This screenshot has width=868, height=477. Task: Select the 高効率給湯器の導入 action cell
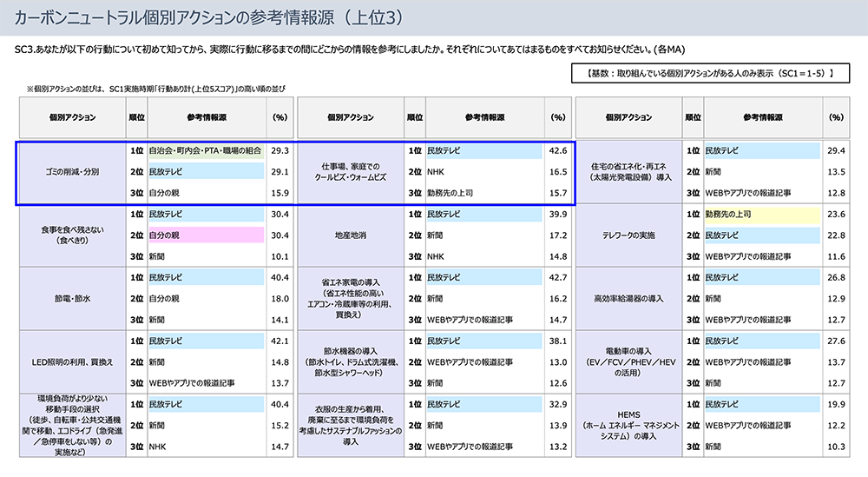[x=628, y=299]
